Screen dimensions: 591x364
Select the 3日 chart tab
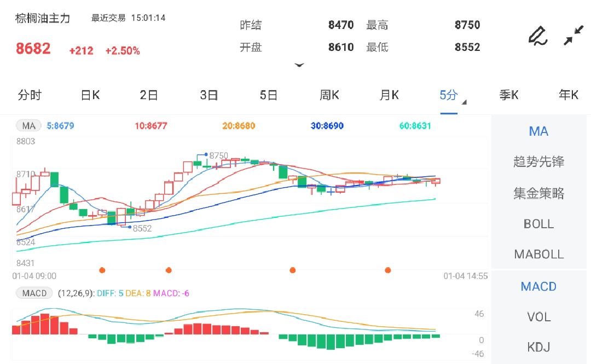coord(209,95)
